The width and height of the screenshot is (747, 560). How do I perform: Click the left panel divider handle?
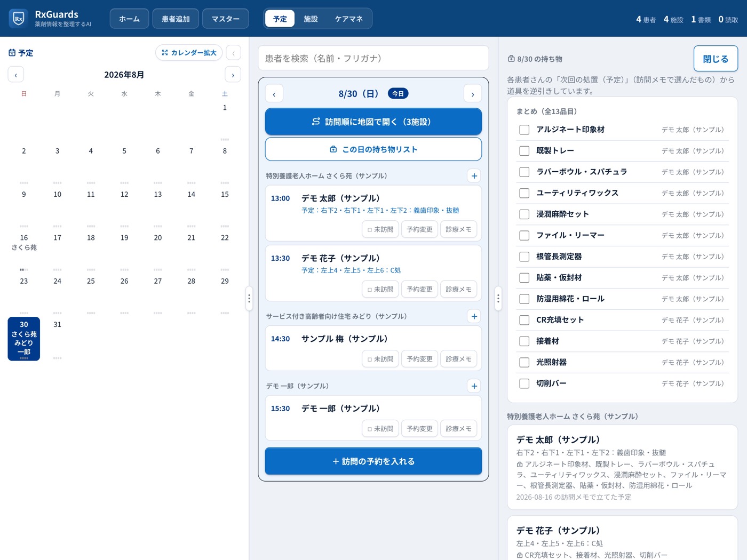(249, 299)
